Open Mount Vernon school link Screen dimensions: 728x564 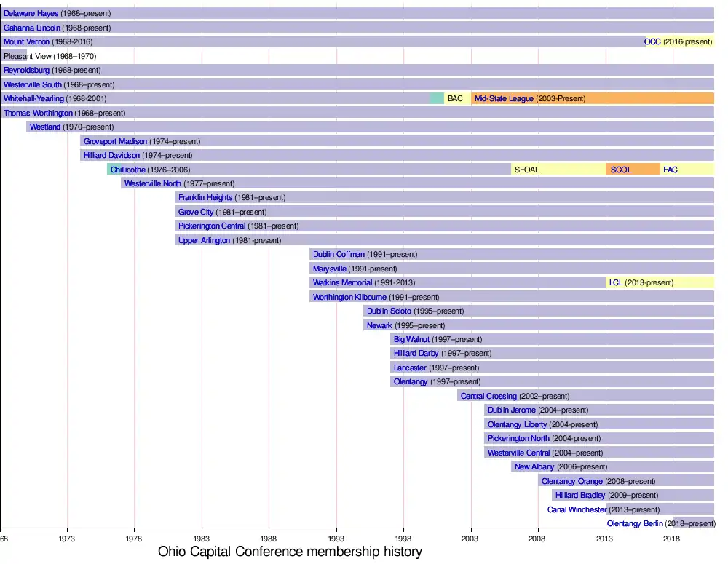(27, 41)
